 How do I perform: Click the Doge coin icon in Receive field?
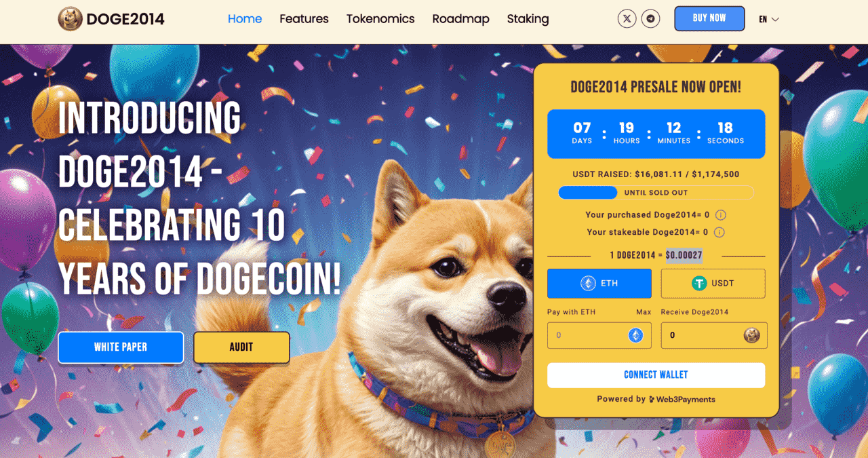click(x=751, y=335)
